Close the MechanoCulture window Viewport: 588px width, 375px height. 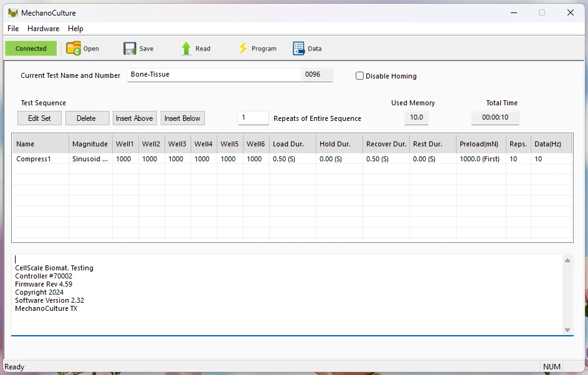coord(571,12)
